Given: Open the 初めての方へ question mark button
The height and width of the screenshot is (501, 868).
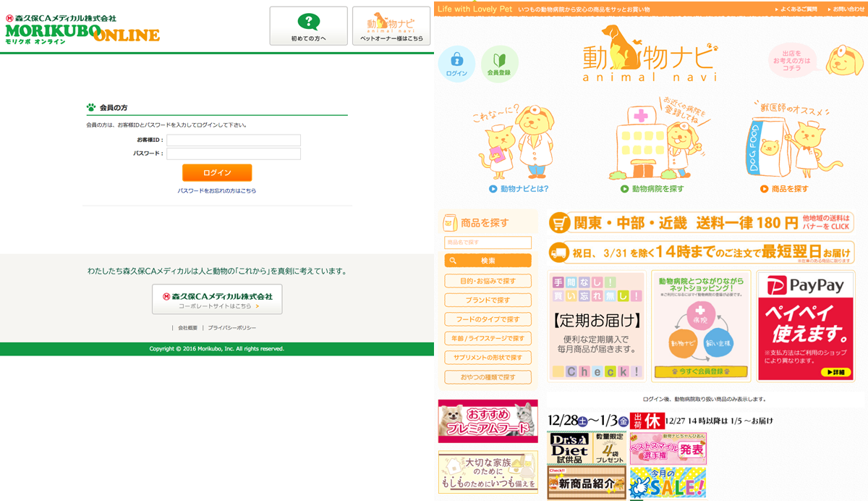Looking at the screenshot, I should [309, 26].
